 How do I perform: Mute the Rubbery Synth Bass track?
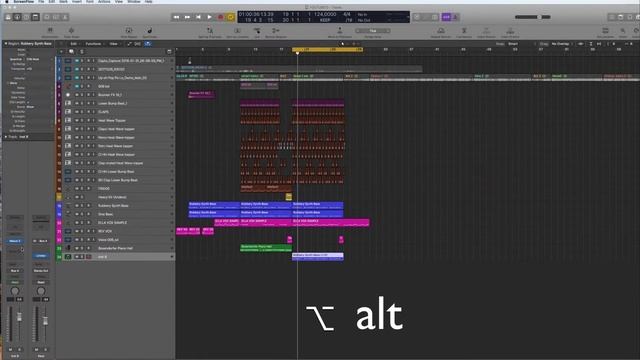point(77,206)
